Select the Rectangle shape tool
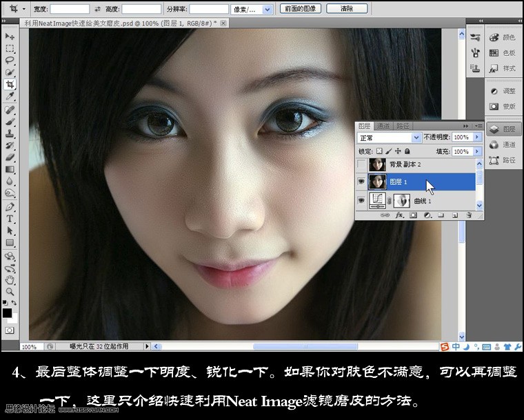Screen dimensions: 524x420 coord(10,243)
